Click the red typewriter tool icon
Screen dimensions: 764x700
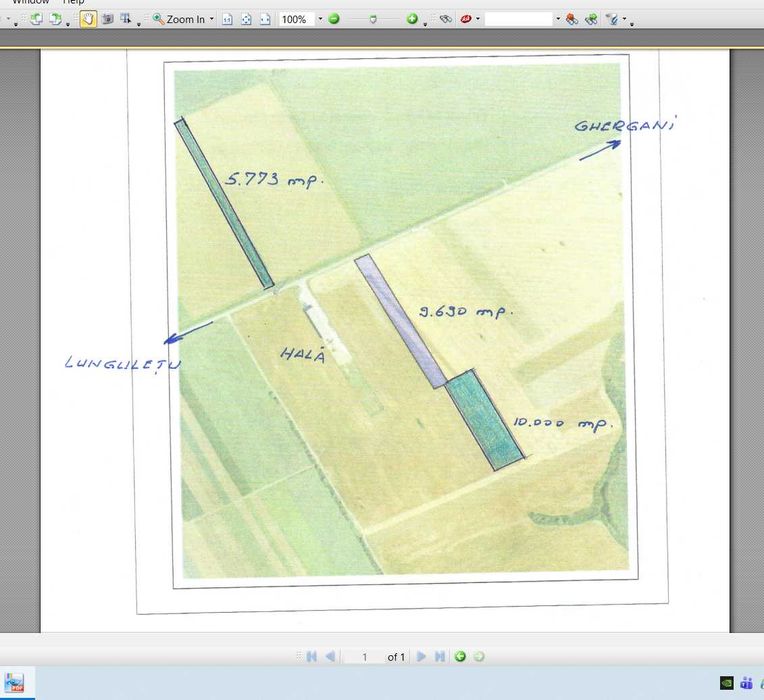[466, 19]
